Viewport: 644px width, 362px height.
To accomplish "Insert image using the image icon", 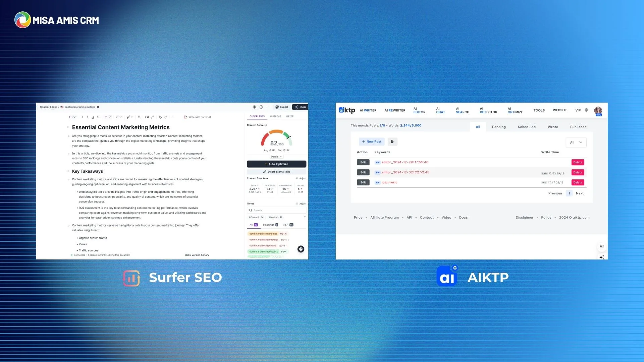I will point(147,117).
